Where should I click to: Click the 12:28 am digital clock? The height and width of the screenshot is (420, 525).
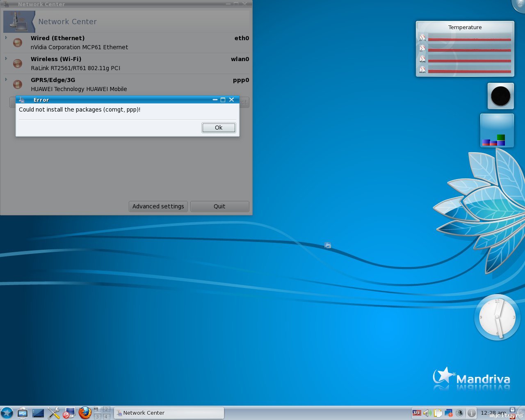point(493,413)
